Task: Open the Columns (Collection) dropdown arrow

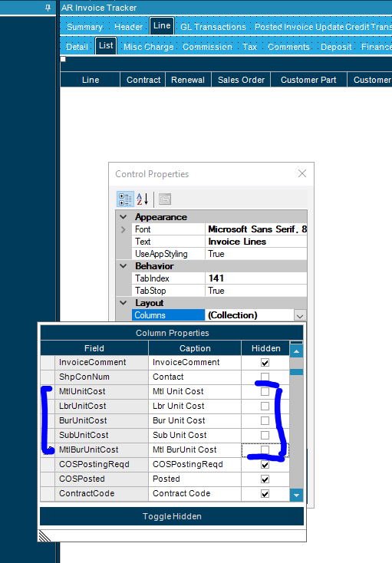Action: pyautogui.click(x=300, y=315)
